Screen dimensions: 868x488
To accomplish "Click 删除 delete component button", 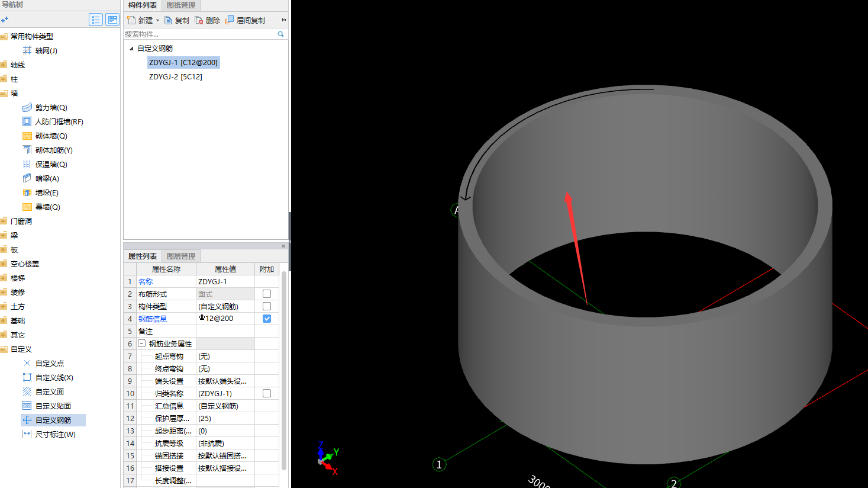I will 208,20.
